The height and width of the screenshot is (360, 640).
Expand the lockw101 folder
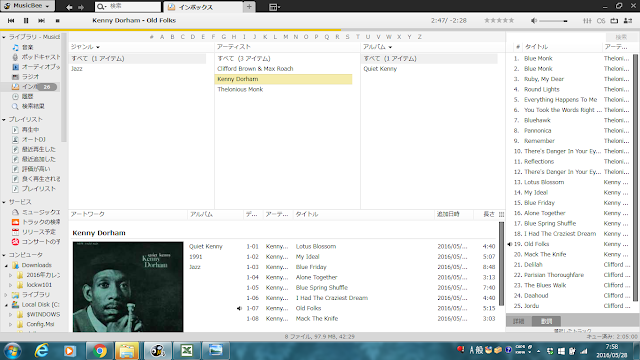coord(11,285)
